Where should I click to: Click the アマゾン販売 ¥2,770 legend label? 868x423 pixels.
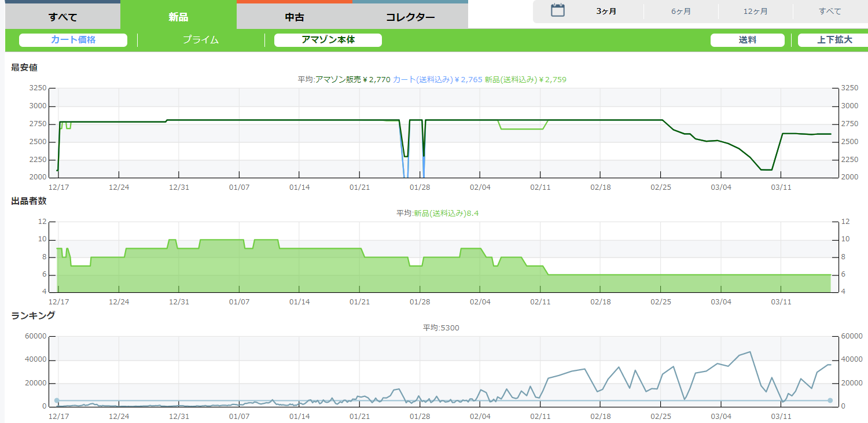click(353, 79)
